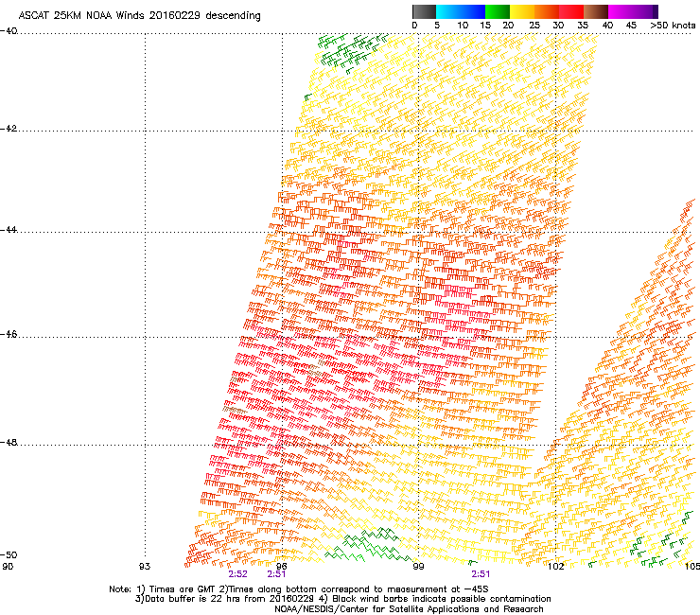The width and height of the screenshot is (700, 615).
Task: Click the cyan 5–10 knots legend color
Action: click(x=448, y=11)
